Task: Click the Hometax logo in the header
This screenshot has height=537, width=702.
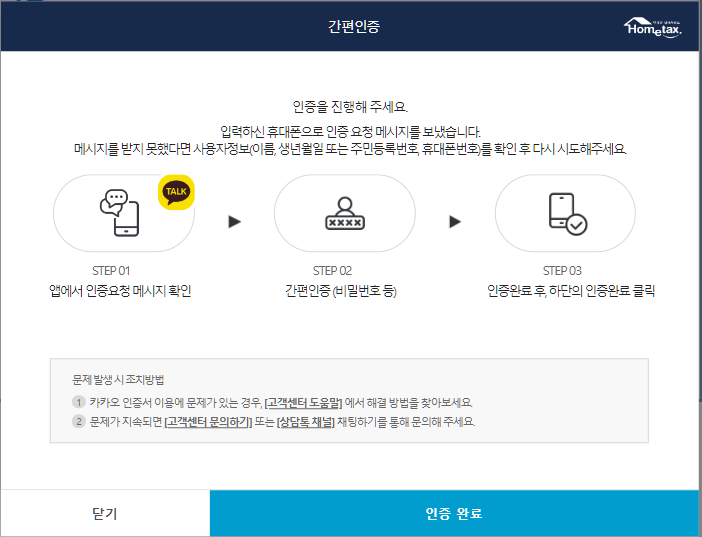Action: (653, 27)
